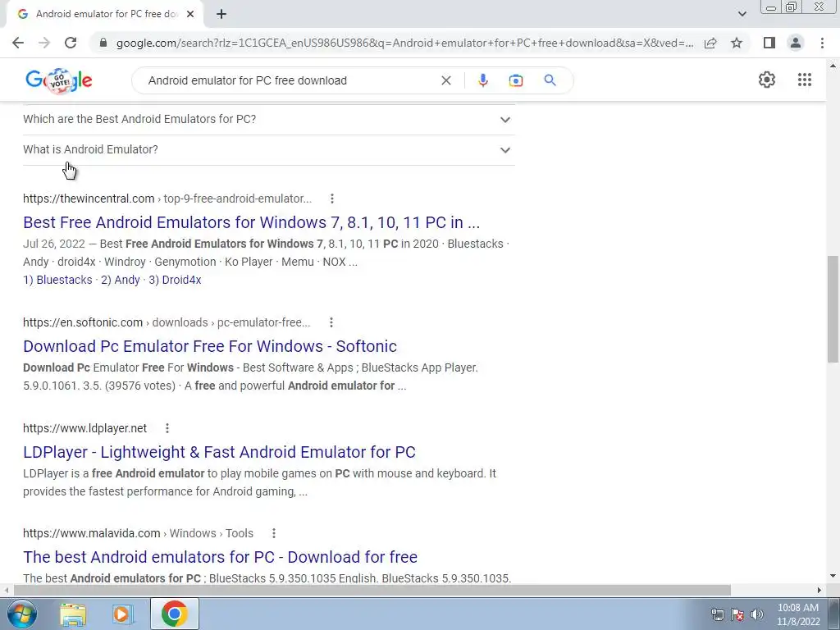Click thewincentral.com result URL text
The image size is (840, 630).
[167, 199]
